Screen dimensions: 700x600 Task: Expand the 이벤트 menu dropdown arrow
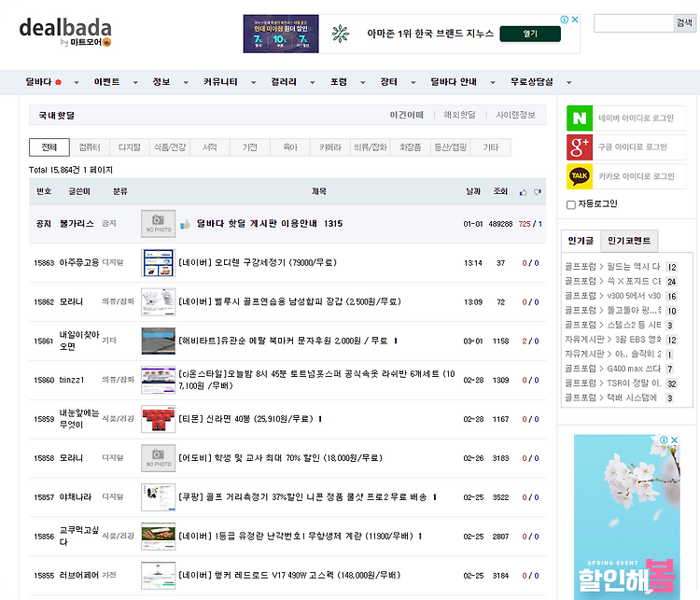[x=135, y=83]
